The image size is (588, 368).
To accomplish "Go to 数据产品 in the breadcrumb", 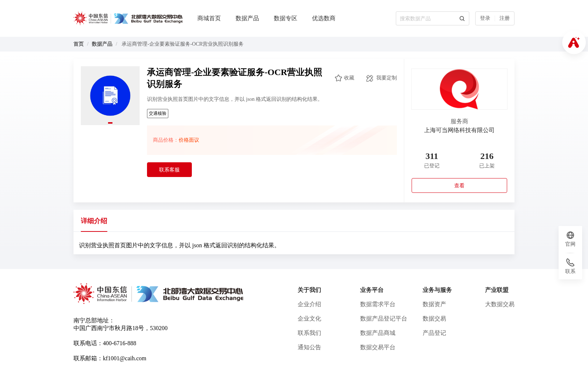I will coord(102,44).
